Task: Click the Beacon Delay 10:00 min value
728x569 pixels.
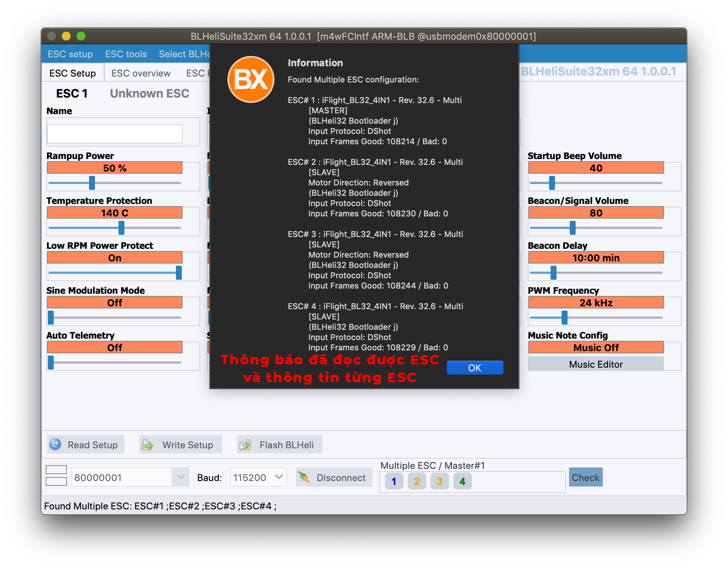Action: click(x=596, y=258)
